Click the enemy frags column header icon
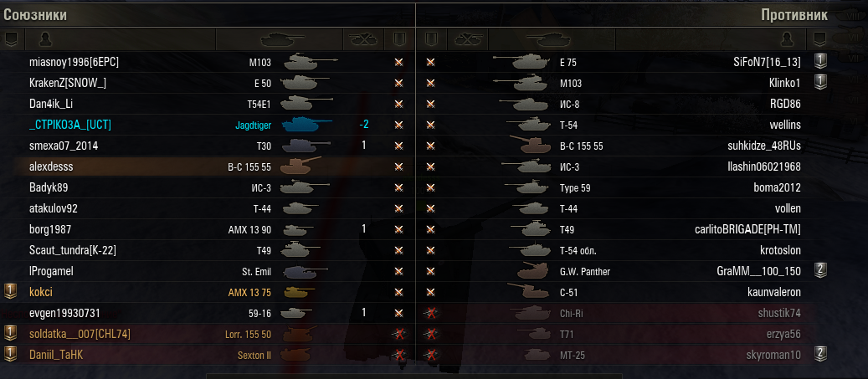The width and height of the screenshot is (868, 379). point(470,38)
